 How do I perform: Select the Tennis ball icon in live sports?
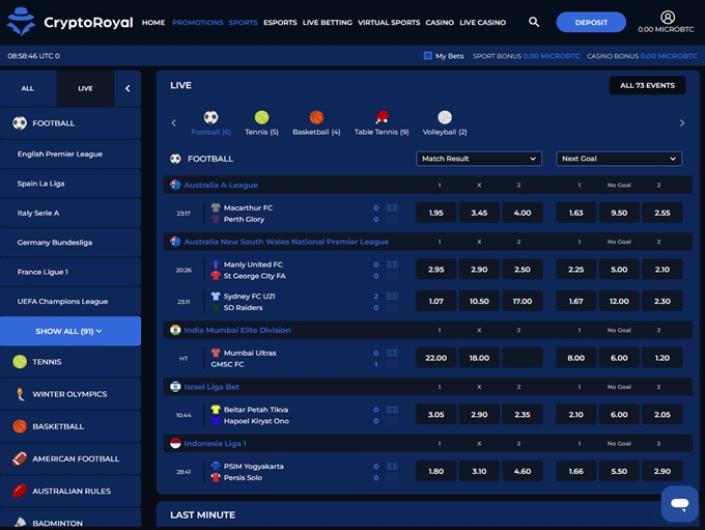point(261,118)
